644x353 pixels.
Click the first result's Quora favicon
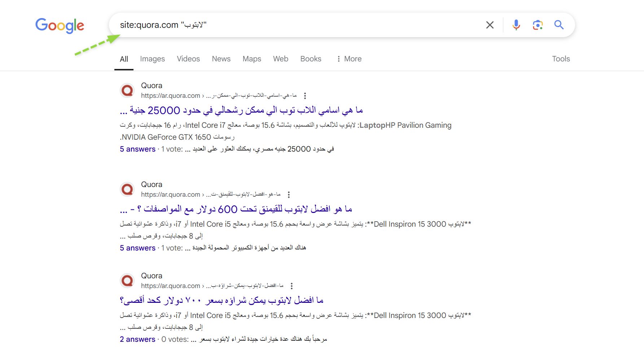[x=127, y=90]
